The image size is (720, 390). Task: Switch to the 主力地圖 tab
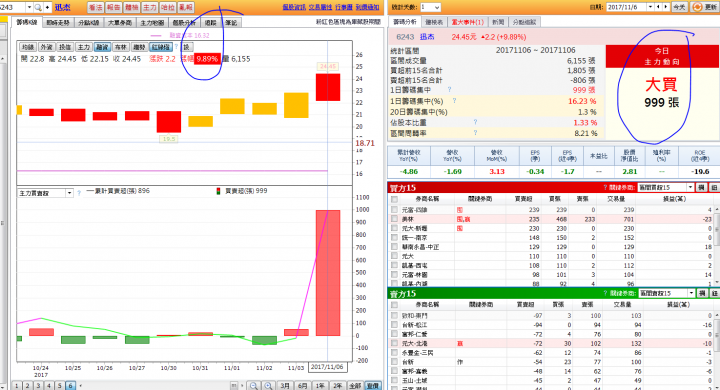[152, 23]
